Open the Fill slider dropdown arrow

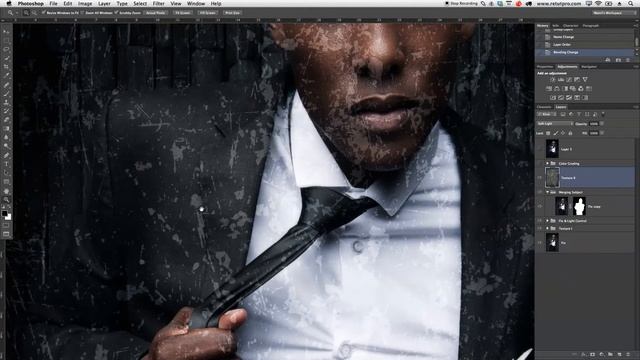click(602, 133)
